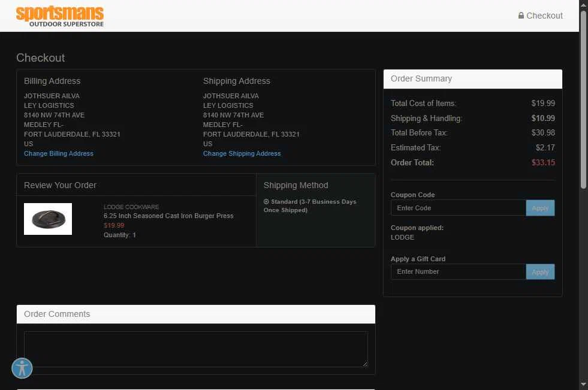Screen dimensions: 588x390
Task: Click the LODGE COOKWARE brand label
Action: (131, 207)
